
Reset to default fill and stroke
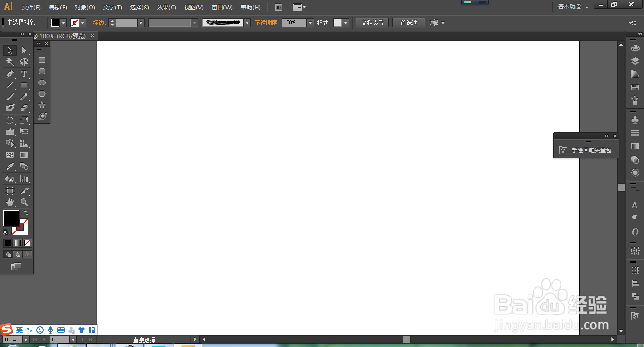tap(6, 232)
